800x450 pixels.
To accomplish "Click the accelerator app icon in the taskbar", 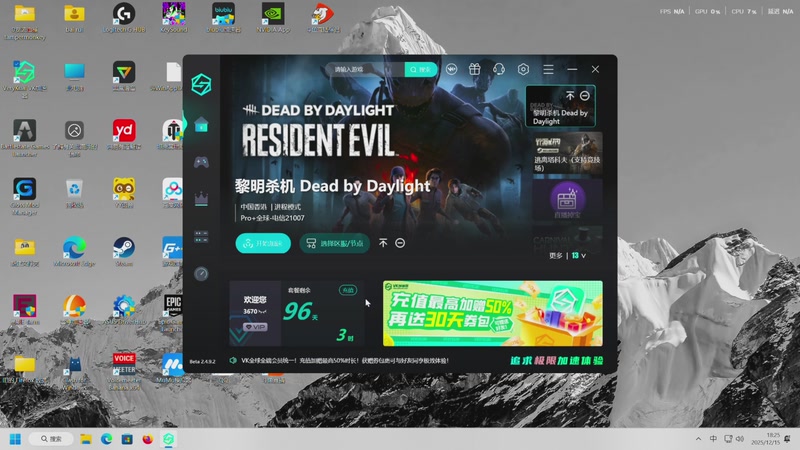I will (168, 439).
